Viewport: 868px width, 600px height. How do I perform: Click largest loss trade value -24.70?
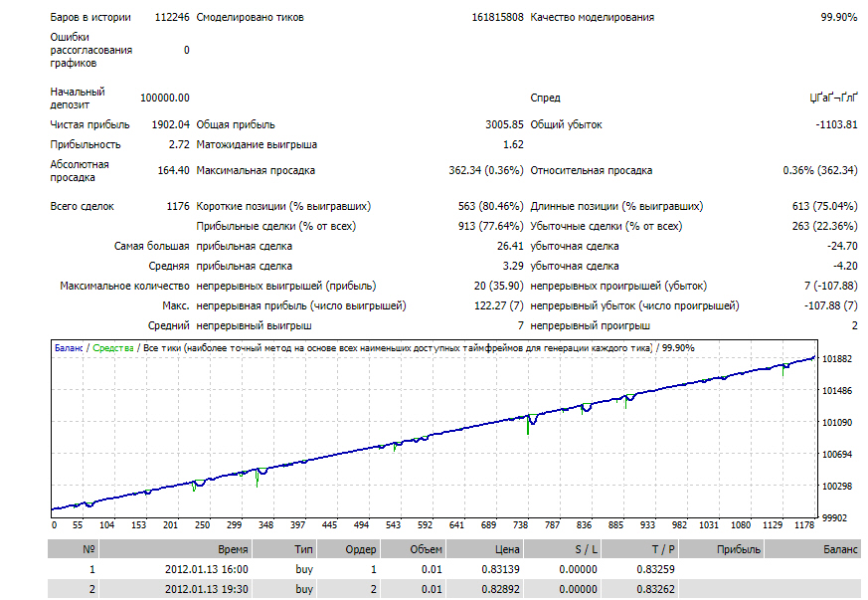tap(842, 247)
